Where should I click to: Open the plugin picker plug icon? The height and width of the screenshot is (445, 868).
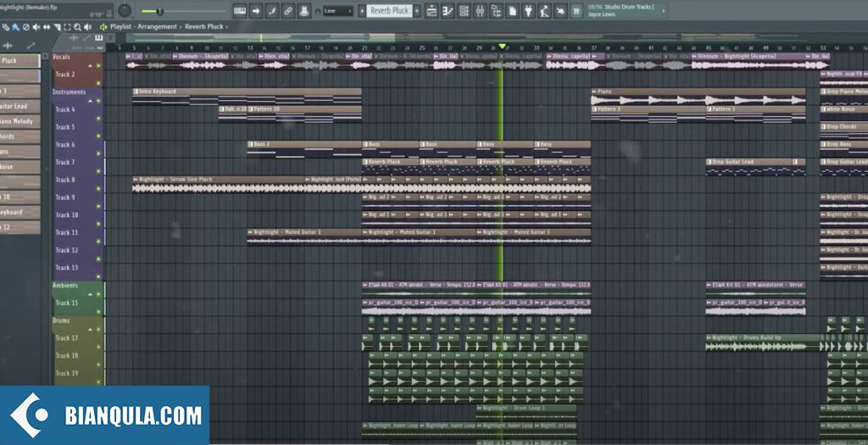point(529,10)
